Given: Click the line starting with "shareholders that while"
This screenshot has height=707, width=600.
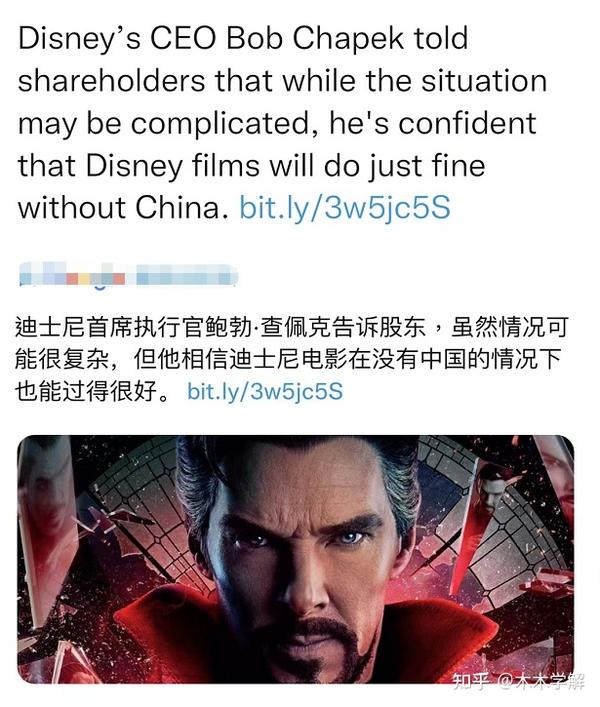Looking at the screenshot, I should pos(282,81).
